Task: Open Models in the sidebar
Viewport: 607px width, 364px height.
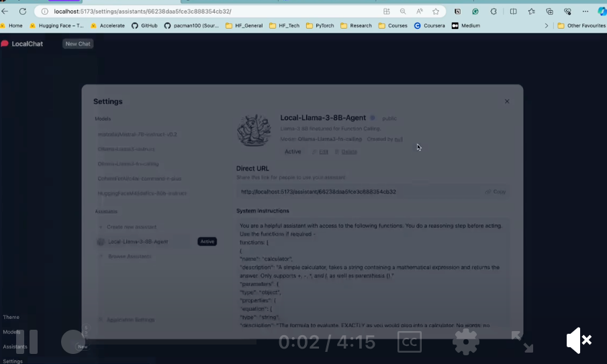Action: 11,332
